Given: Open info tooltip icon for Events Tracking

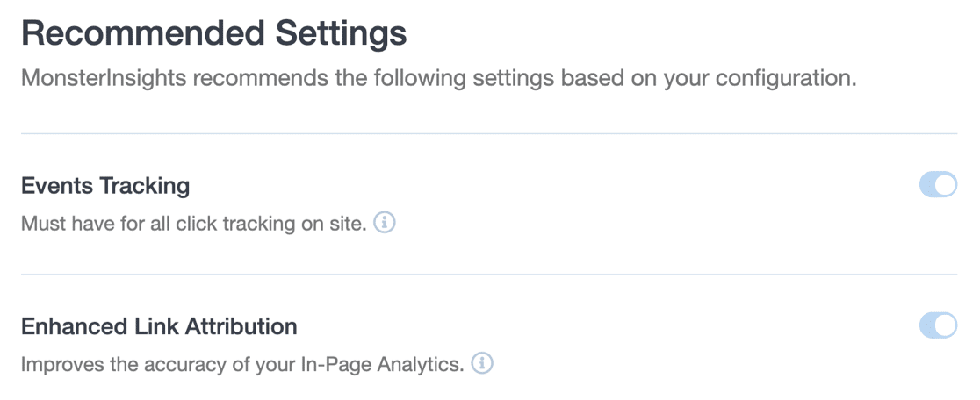Looking at the screenshot, I should (385, 222).
